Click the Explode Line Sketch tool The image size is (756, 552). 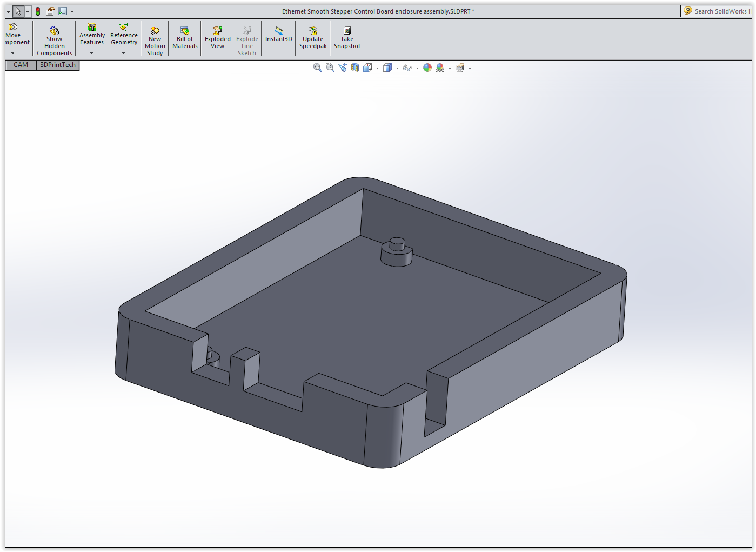247,42
